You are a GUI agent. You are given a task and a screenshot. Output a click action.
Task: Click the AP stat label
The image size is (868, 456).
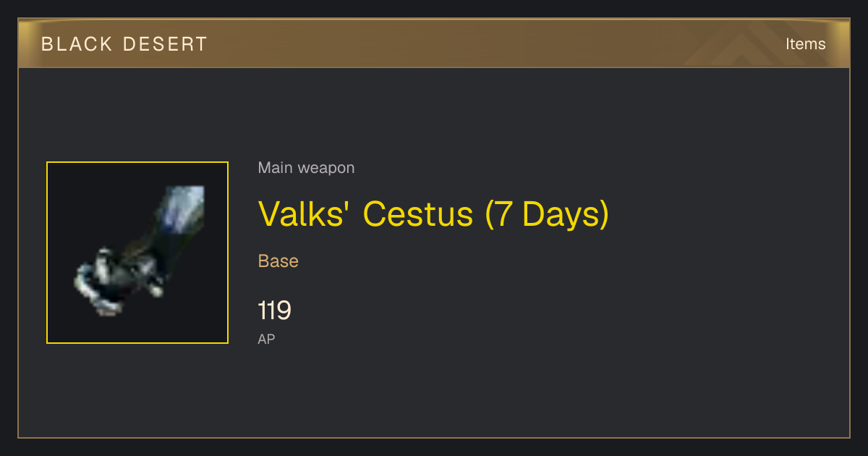266,339
